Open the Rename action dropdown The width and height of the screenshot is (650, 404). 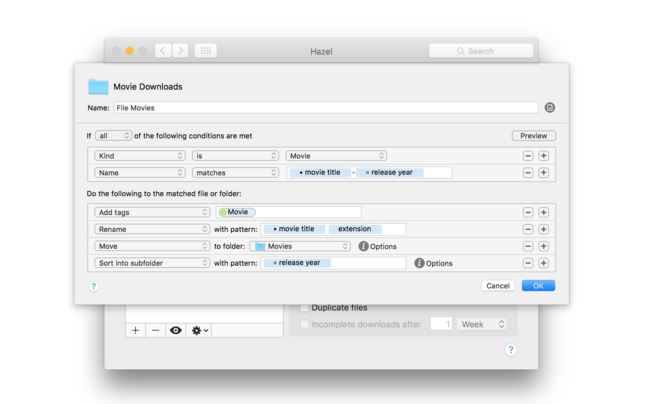(152, 229)
